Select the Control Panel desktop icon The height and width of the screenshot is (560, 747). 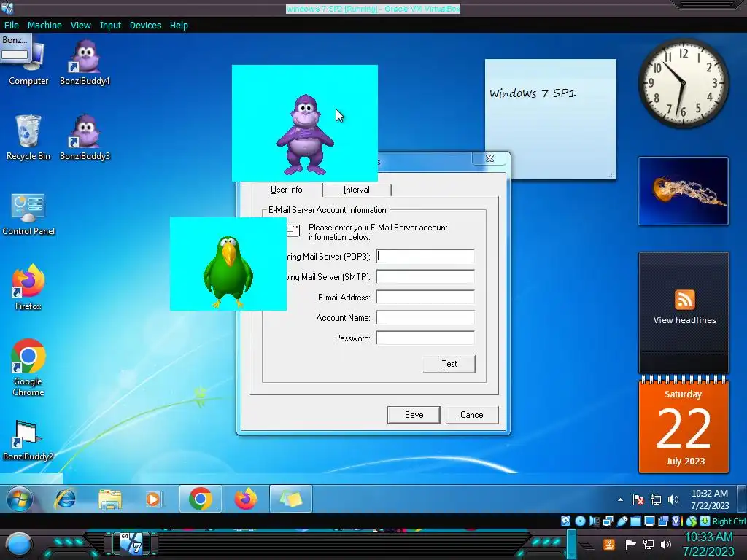click(x=28, y=214)
